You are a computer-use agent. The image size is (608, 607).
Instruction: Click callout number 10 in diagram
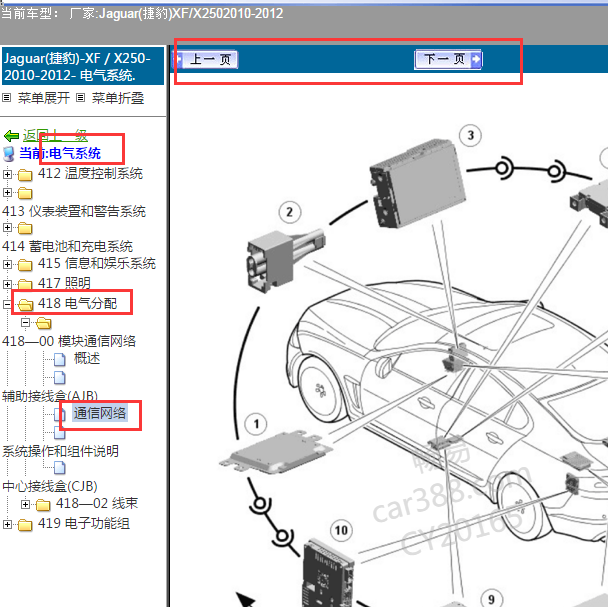pyautogui.click(x=341, y=530)
